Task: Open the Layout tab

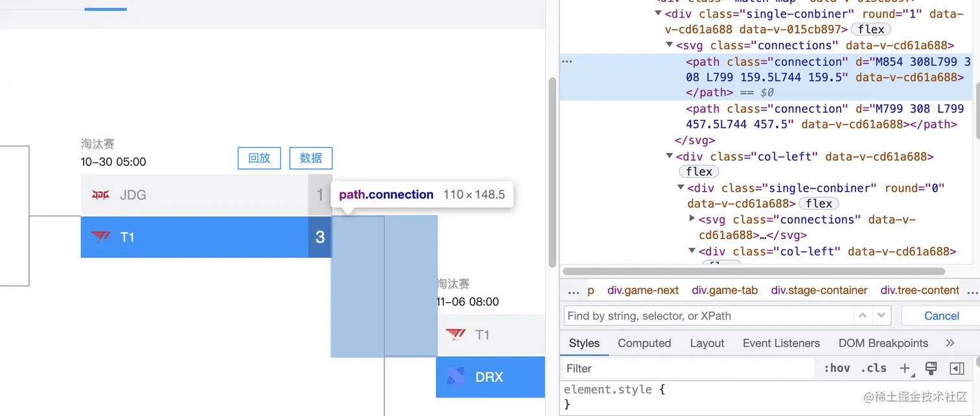Action: (706, 343)
